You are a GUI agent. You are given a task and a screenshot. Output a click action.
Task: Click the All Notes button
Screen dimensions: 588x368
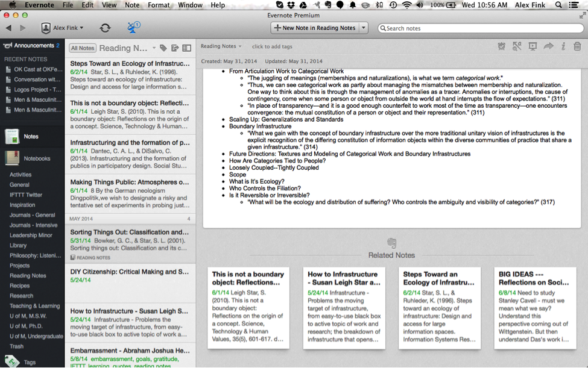pyautogui.click(x=83, y=48)
